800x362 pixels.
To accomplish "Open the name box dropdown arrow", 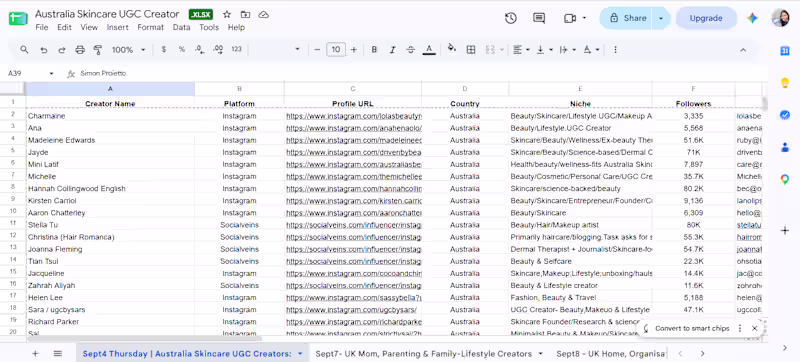I will pyautogui.click(x=51, y=74).
